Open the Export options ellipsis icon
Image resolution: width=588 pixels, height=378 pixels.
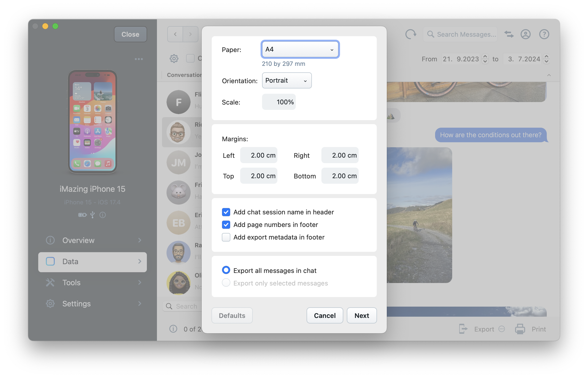[x=502, y=329]
